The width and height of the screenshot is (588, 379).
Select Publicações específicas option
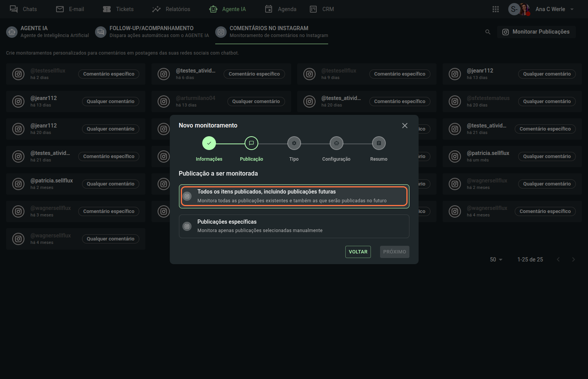[x=294, y=226]
